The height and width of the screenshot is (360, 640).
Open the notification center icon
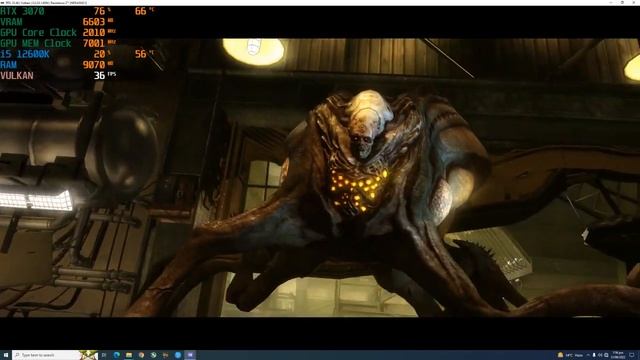(x=631, y=355)
